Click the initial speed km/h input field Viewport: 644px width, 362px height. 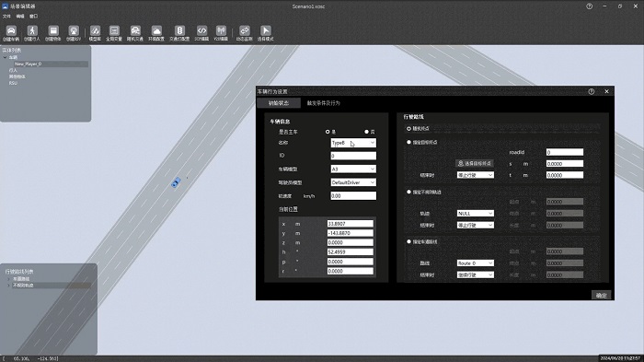(353, 196)
